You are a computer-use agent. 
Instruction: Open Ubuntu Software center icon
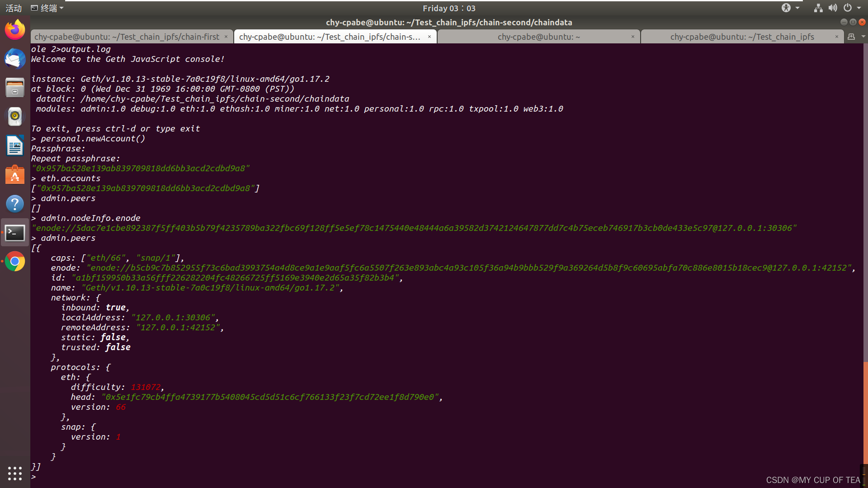click(15, 175)
